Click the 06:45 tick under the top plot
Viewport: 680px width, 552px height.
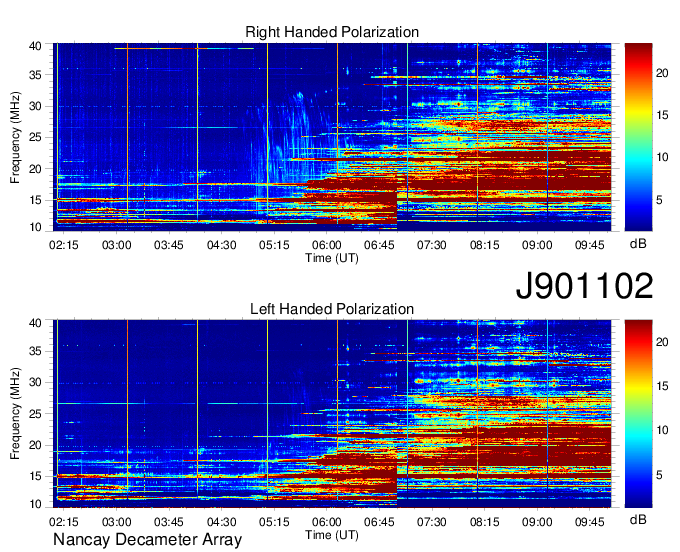pos(379,245)
